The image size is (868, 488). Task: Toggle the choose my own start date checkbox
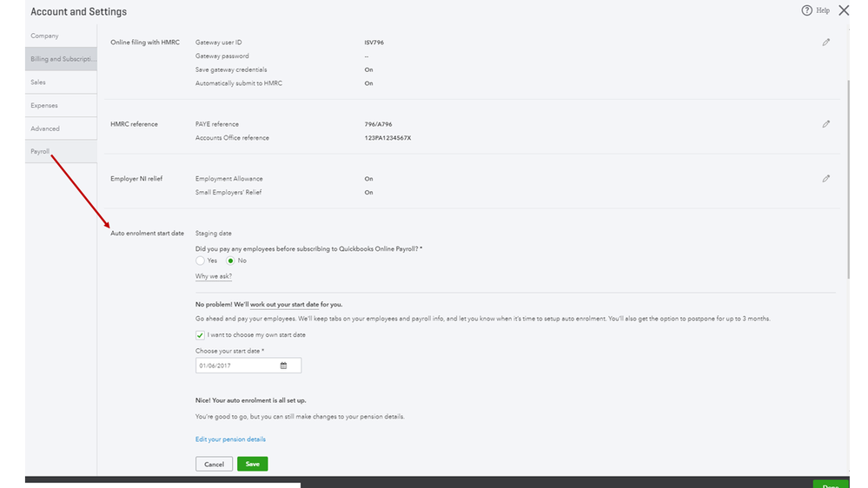201,335
